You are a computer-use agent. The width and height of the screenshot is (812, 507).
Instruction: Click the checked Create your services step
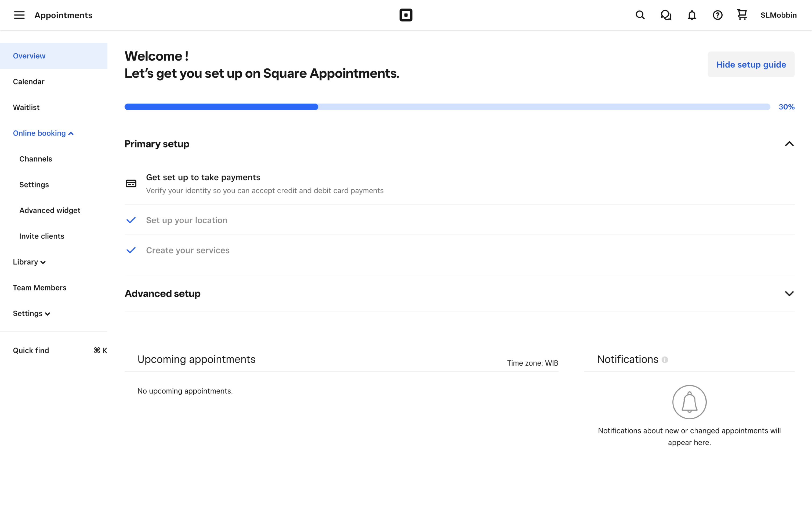[x=188, y=251]
